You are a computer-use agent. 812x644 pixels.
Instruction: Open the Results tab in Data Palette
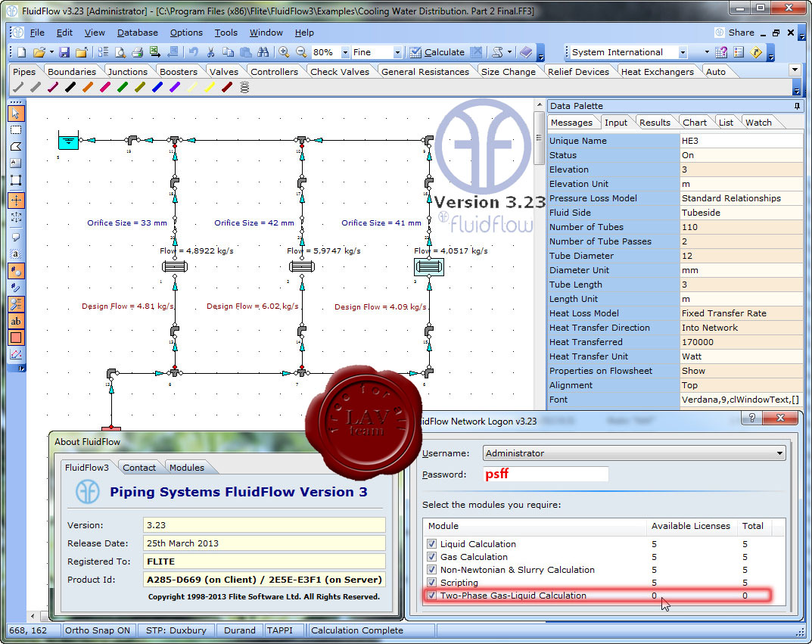[x=655, y=123]
